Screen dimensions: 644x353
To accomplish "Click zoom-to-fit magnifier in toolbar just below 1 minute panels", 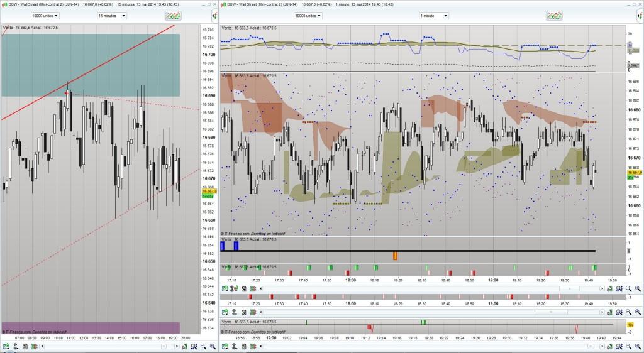I will tap(619, 289).
